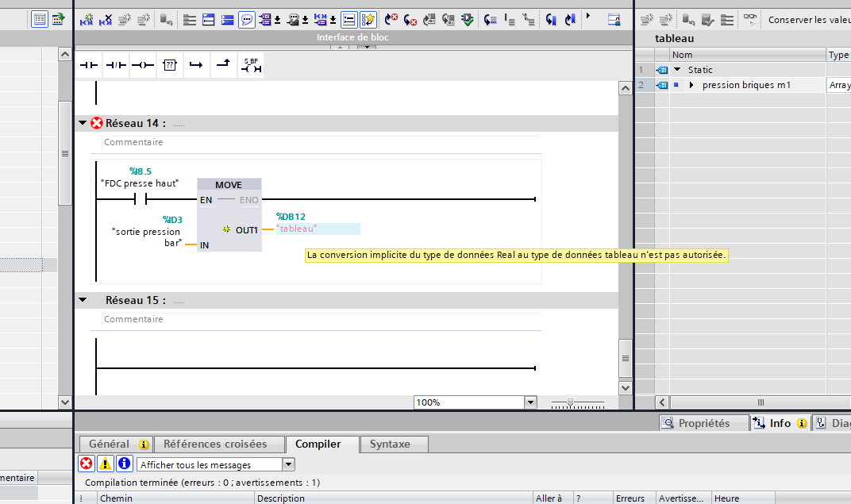The height and width of the screenshot is (504, 851).
Task: Collapse Réseau 14 network
Action: (83, 123)
